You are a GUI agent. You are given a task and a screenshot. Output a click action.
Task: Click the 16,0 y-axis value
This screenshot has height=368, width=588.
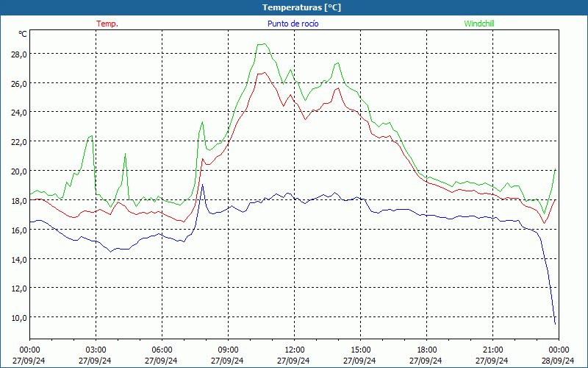tap(19, 230)
